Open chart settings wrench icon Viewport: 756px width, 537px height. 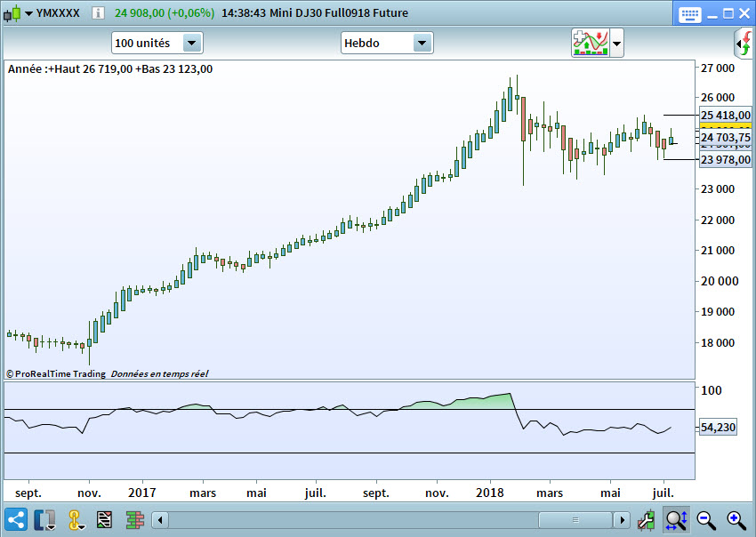(646, 520)
